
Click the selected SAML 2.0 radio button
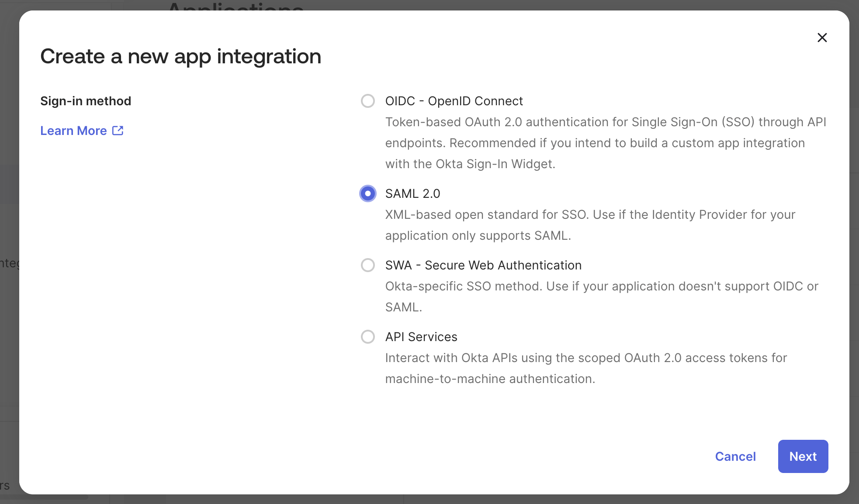(x=368, y=193)
